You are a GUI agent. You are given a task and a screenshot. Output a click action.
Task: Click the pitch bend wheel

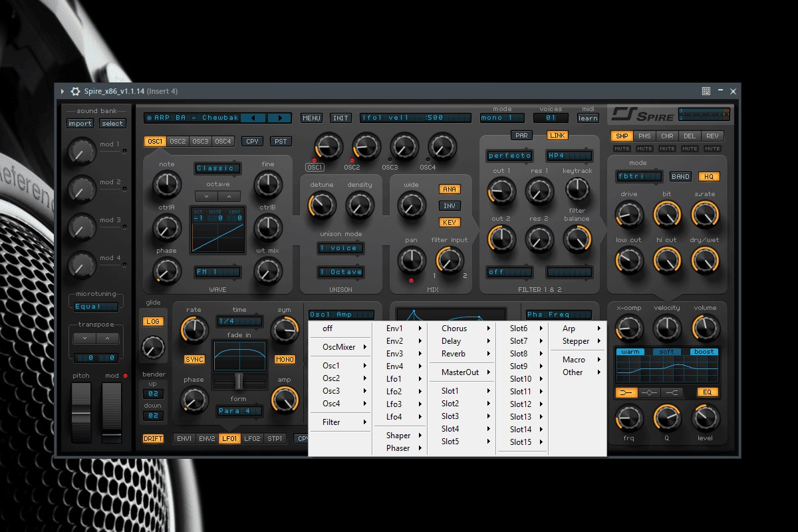(82, 412)
